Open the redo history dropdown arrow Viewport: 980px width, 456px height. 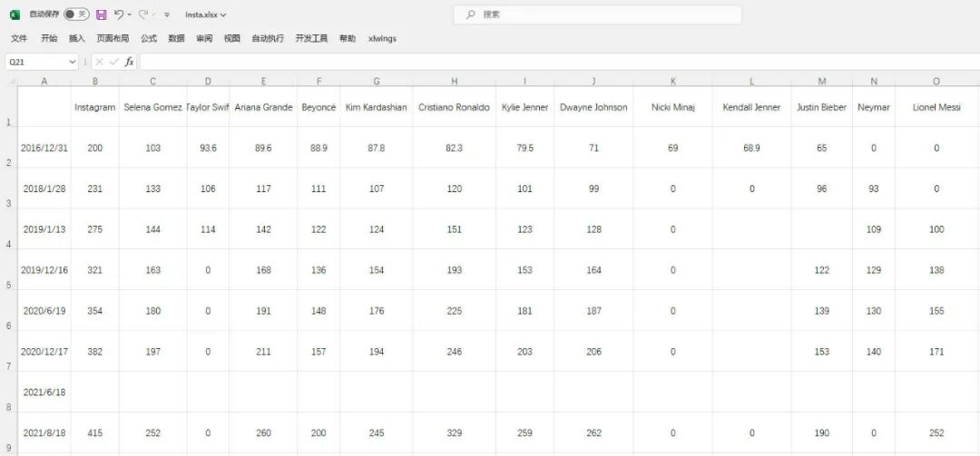point(153,15)
